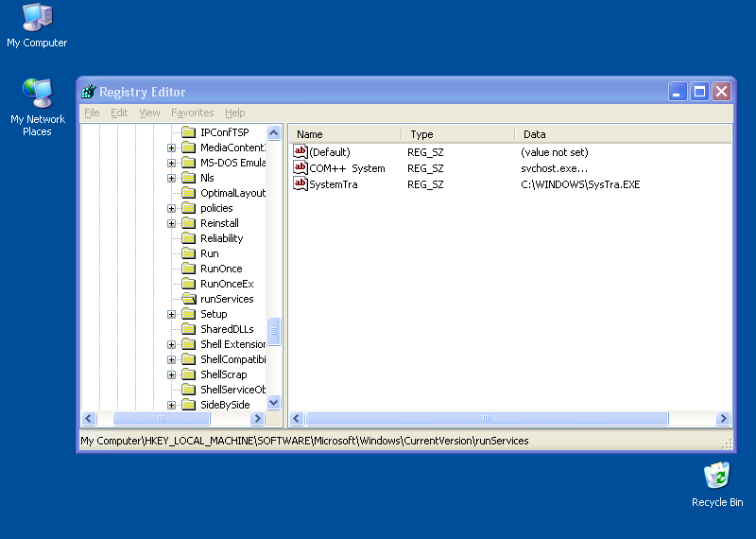Click the tree pane horizontal scrollbar thumb
The image size is (756, 539).
click(x=162, y=418)
